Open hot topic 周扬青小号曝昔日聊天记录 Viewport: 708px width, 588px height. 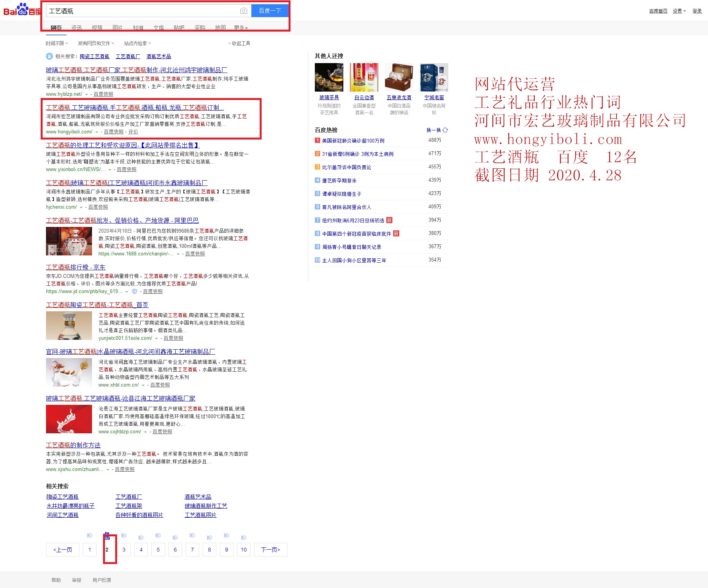click(351, 247)
